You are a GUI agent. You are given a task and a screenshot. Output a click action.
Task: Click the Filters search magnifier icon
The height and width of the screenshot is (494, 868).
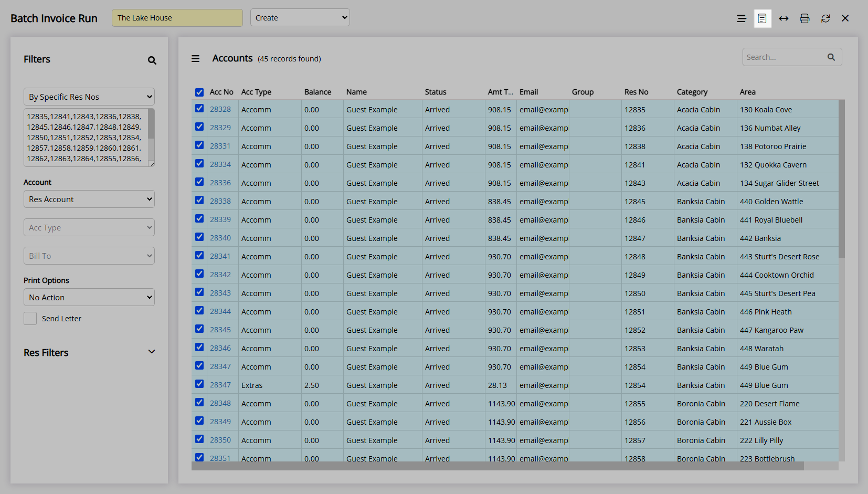(152, 60)
